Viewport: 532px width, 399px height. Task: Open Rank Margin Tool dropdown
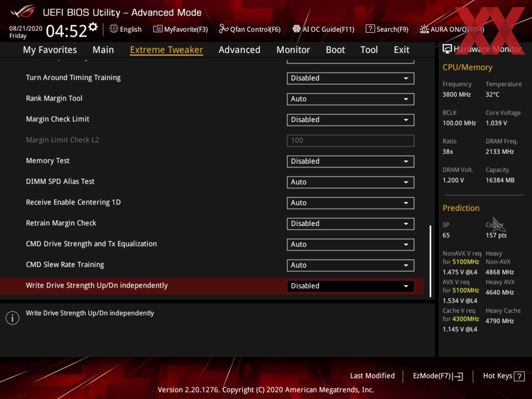(350, 99)
